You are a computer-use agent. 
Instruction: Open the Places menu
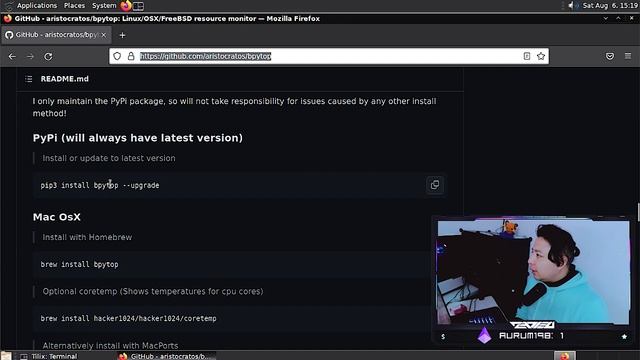[74, 6]
